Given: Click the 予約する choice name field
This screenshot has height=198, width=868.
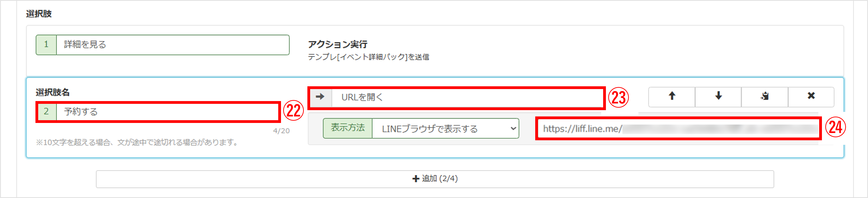Looking at the screenshot, I should (x=167, y=112).
